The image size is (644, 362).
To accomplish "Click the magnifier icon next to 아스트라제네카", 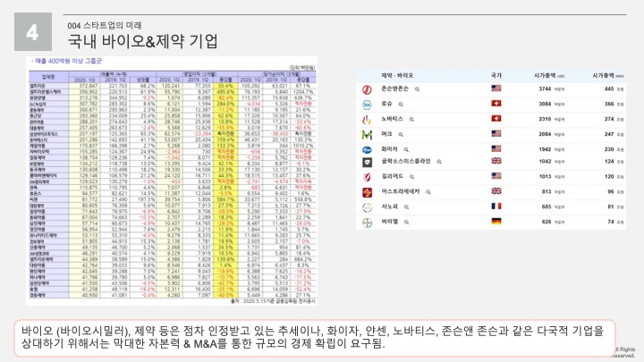I will (428, 191).
